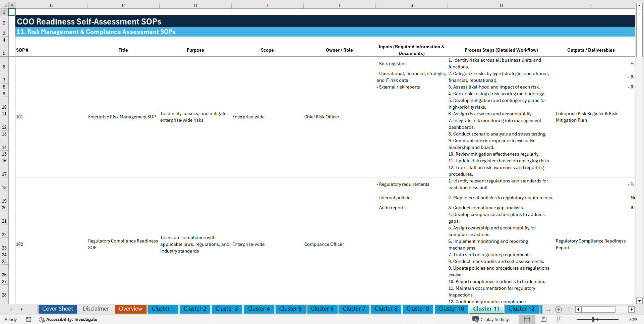Add a new worksheet with the plus icon
The height and width of the screenshot is (324, 644).
tap(559, 309)
